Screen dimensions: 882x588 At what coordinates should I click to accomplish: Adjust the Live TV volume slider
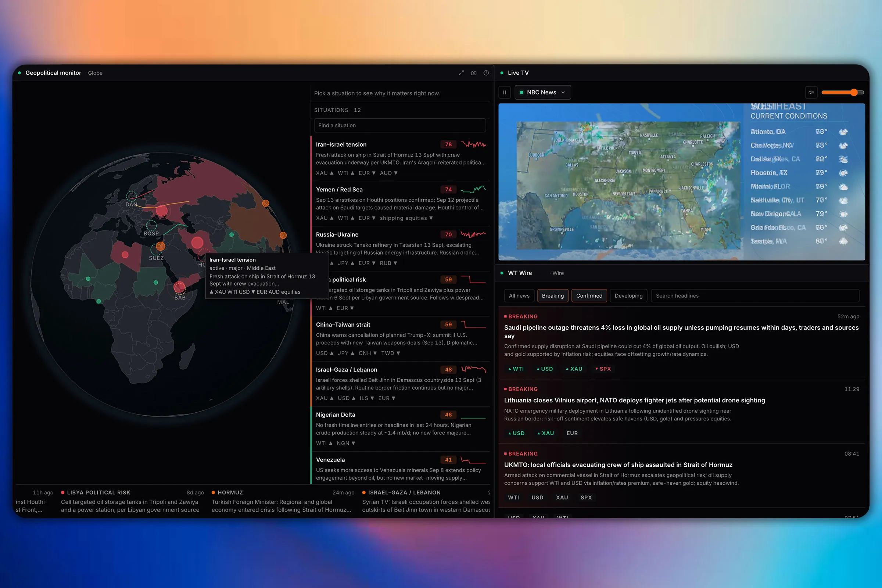(x=843, y=92)
